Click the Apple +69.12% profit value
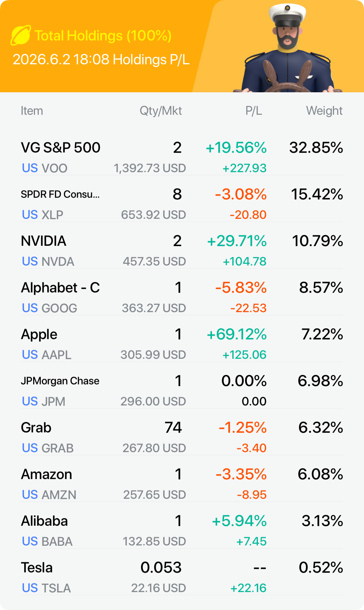The image size is (364, 610). pos(236,334)
